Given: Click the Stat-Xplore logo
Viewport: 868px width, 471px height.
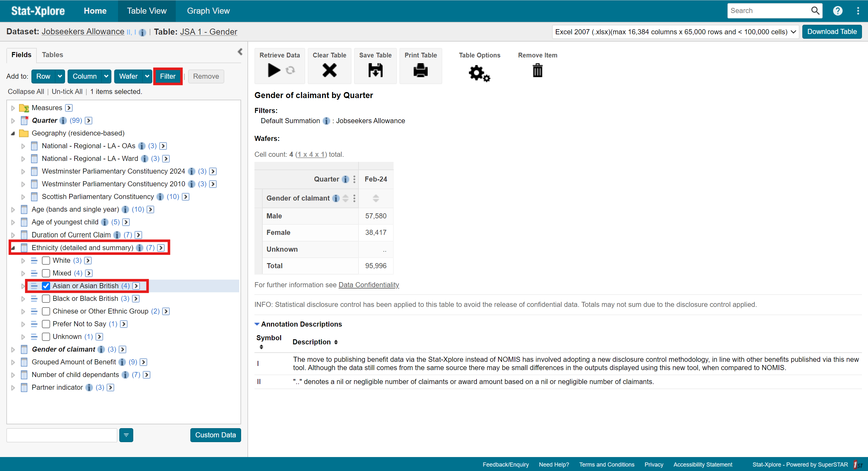Looking at the screenshot, I should pos(38,11).
